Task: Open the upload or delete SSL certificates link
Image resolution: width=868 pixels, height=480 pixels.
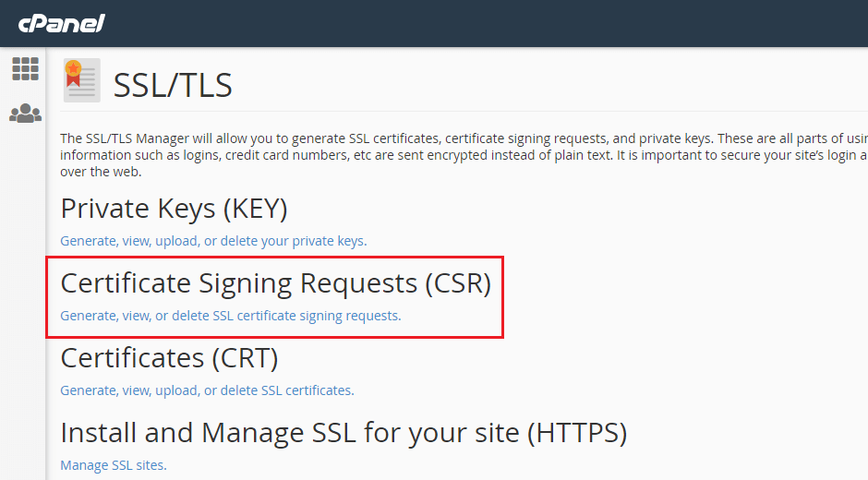Action: click(x=207, y=390)
